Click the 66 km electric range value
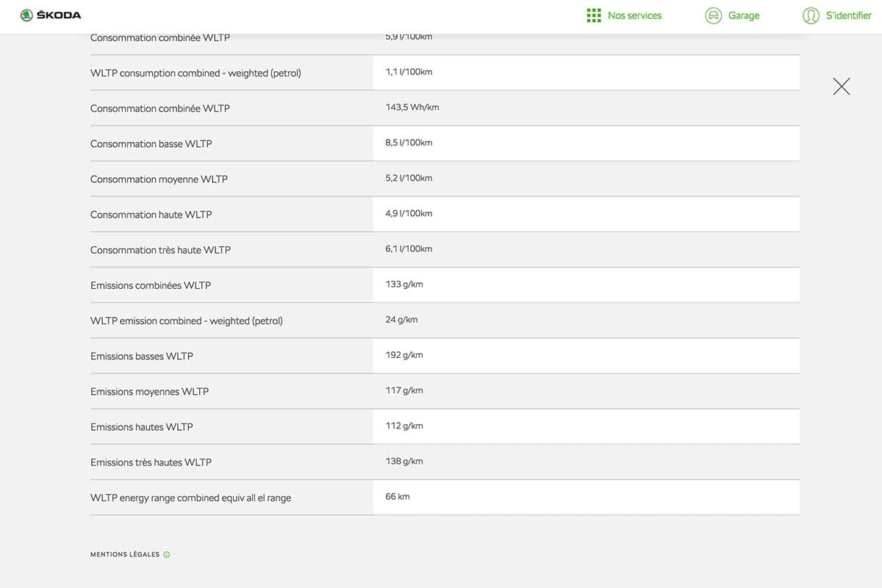Screen dimensions: 882x588 click(397, 497)
